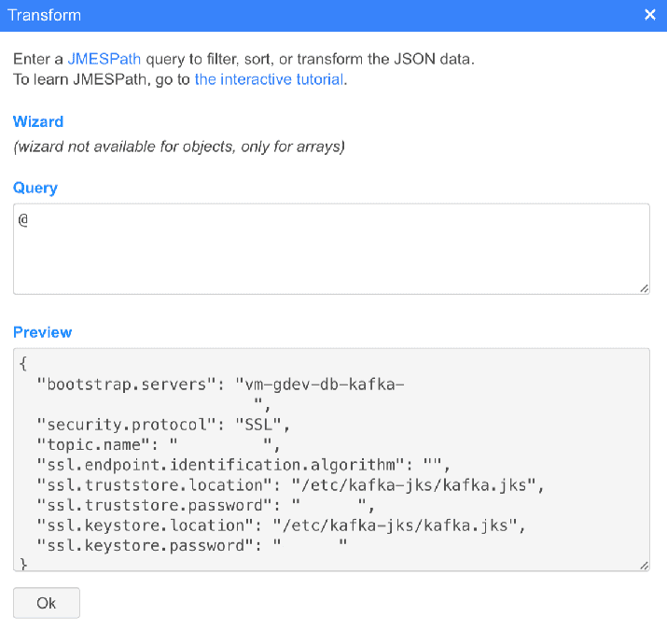667x644 pixels.
Task: Open the JMESPath link
Action: point(104,59)
